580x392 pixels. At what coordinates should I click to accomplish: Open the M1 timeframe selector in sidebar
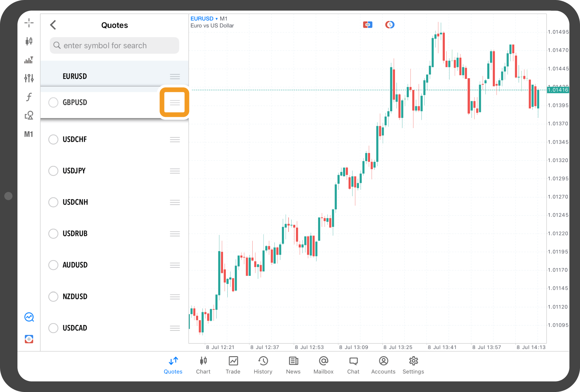(29, 134)
